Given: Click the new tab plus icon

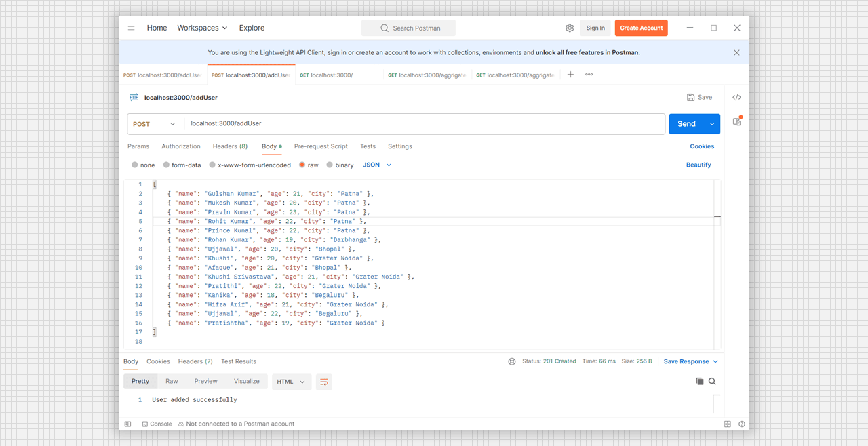Looking at the screenshot, I should 570,75.
